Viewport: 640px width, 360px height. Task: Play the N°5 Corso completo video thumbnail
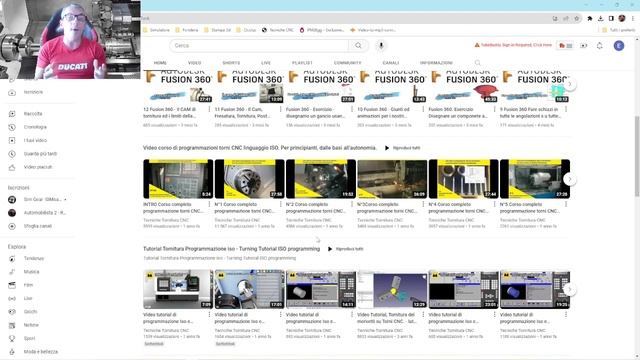pos(535,179)
